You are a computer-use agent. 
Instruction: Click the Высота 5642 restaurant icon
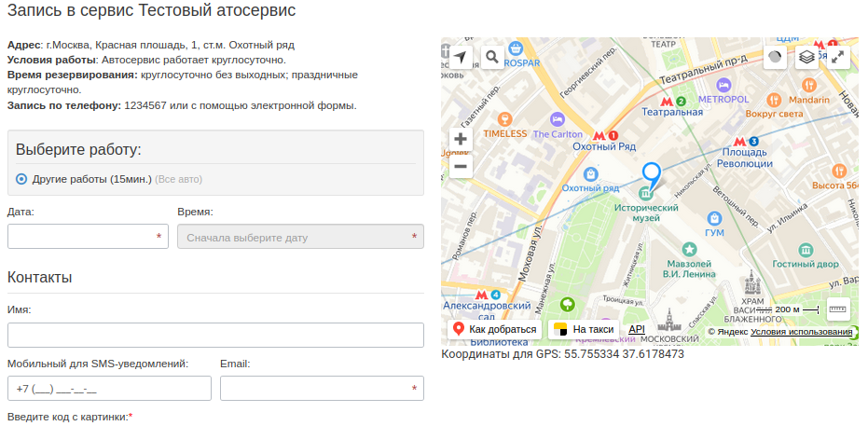[839, 171]
